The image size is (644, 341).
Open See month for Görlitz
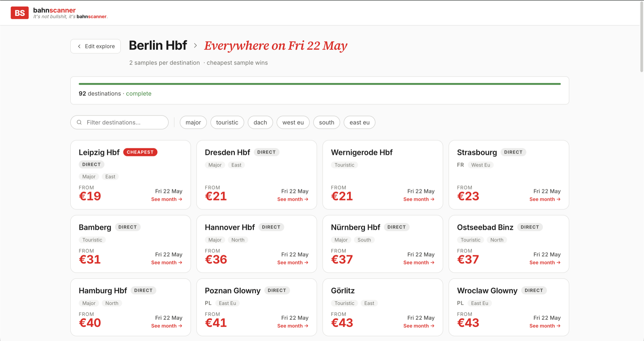[x=419, y=326]
